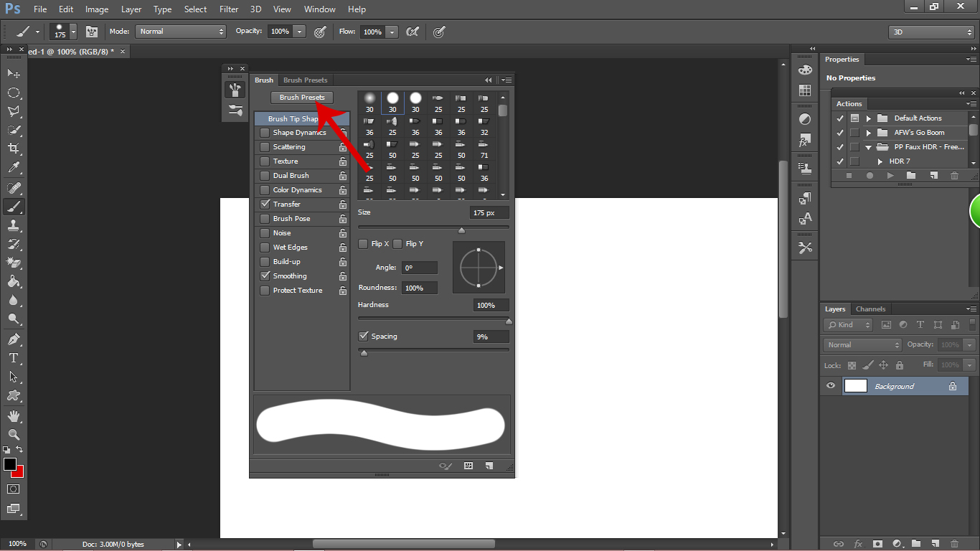
Task: Select the Horizontal Type tool
Action: pyautogui.click(x=14, y=358)
